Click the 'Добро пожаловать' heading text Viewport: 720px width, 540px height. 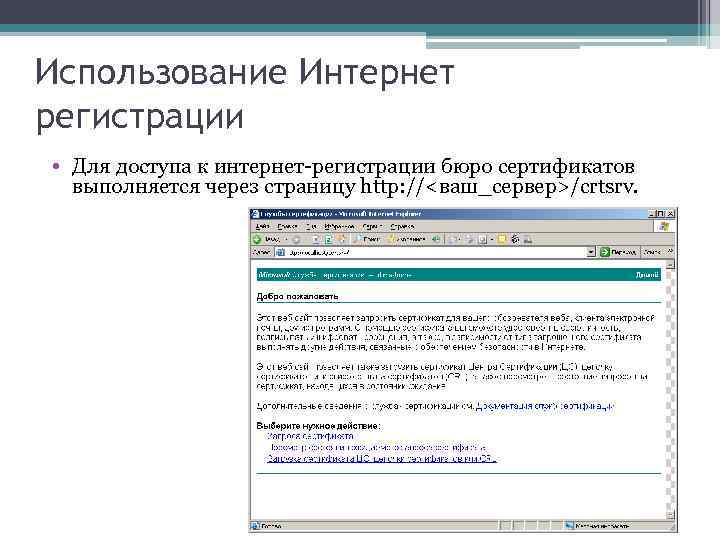coord(297,297)
